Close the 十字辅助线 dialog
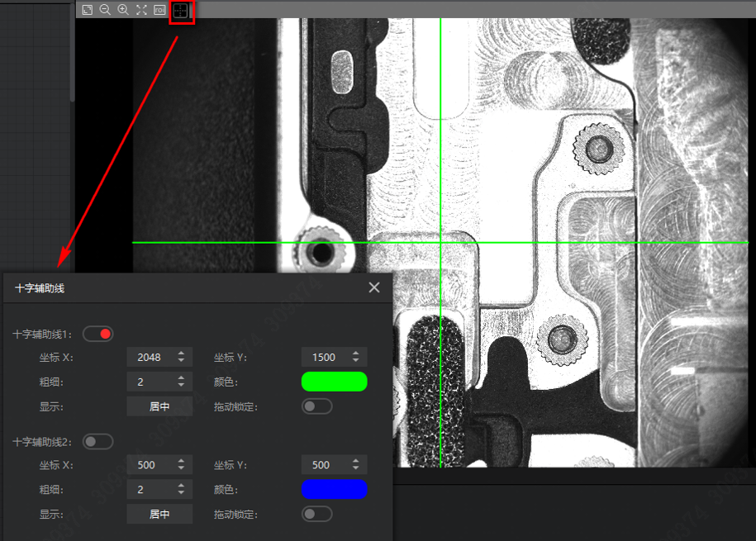This screenshot has width=756, height=541. click(374, 287)
